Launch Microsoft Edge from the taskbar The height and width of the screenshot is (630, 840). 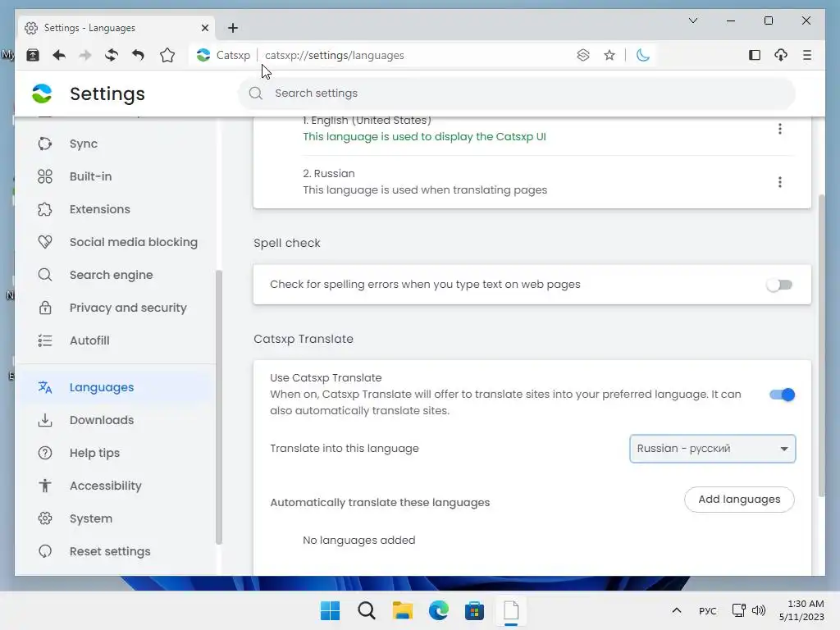coord(438,610)
